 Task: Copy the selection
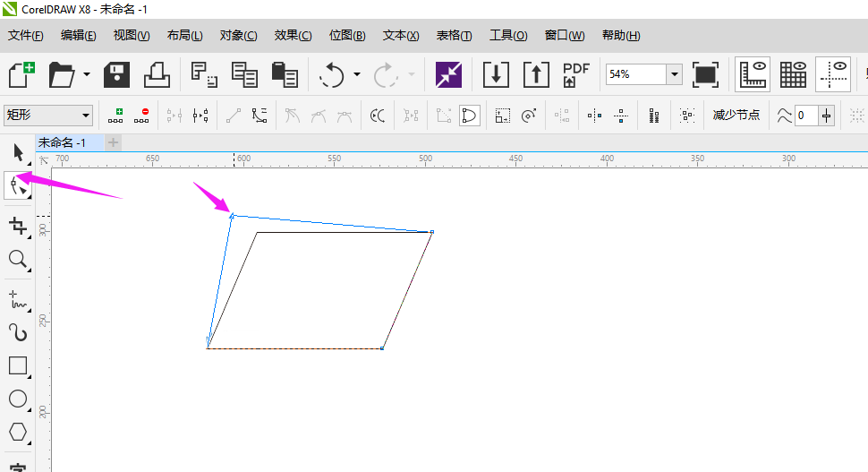pyautogui.click(x=244, y=75)
